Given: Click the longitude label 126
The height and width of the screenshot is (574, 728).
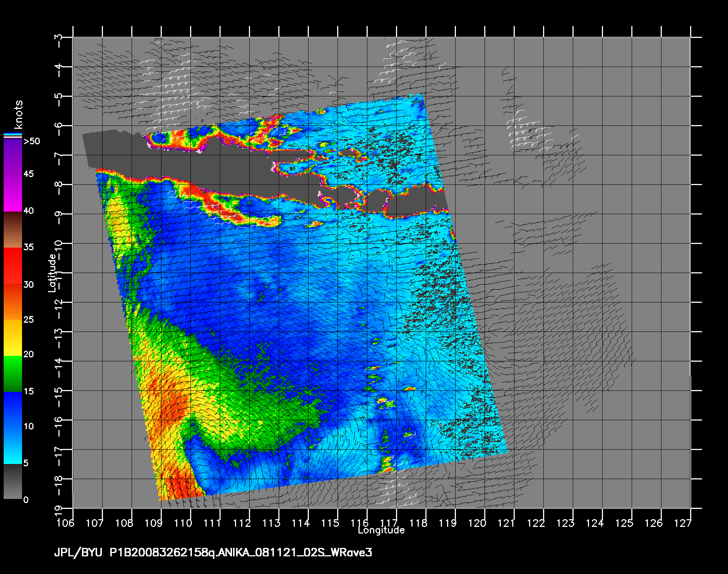Looking at the screenshot, I should [654, 523].
